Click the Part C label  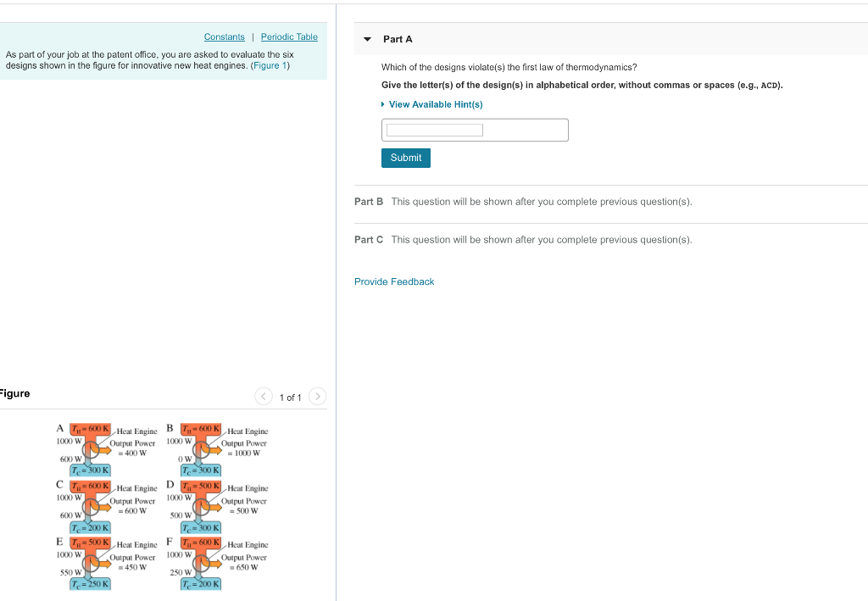[369, 240]
